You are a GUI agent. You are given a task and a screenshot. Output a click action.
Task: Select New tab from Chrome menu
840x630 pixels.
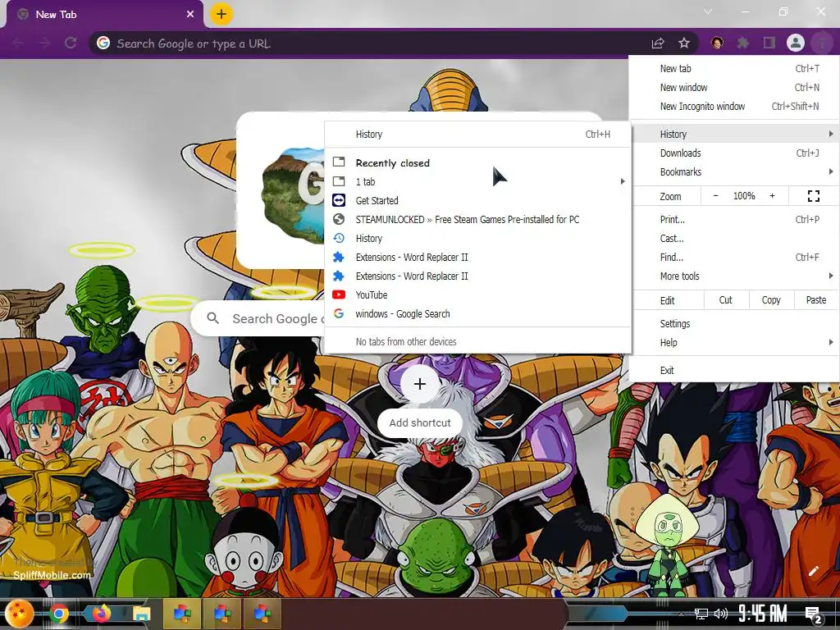click(734, 69)
